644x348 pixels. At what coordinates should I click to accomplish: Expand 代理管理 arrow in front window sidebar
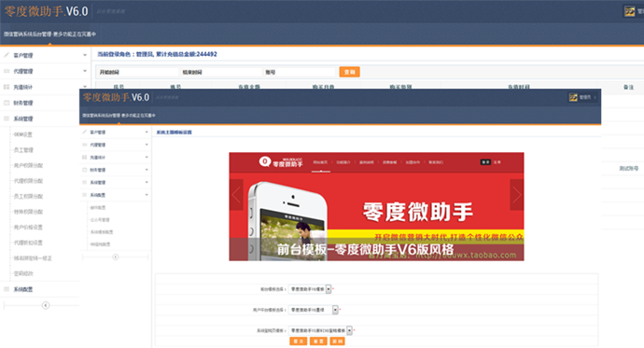pyautogui.click(x=147, y=145)
